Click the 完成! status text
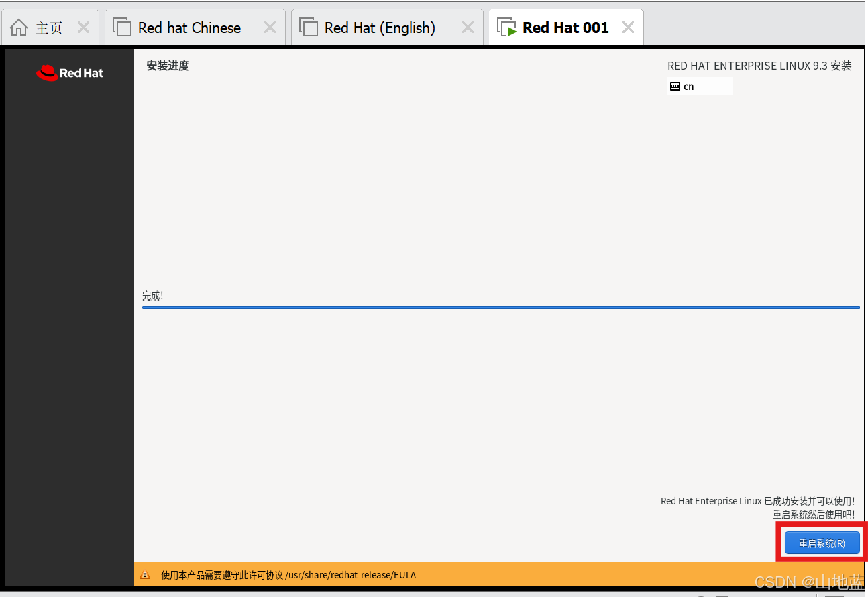This screenshot has width=868, height=597. pos(153,296)
